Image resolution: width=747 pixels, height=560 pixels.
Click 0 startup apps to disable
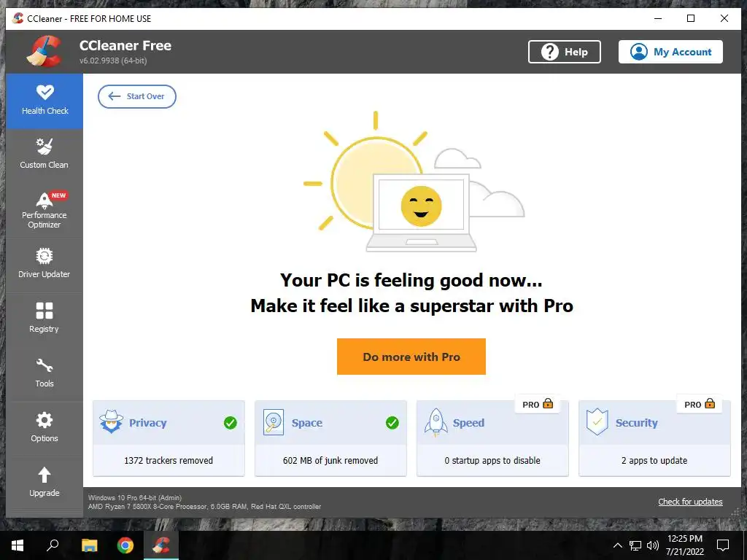(492, 461)
